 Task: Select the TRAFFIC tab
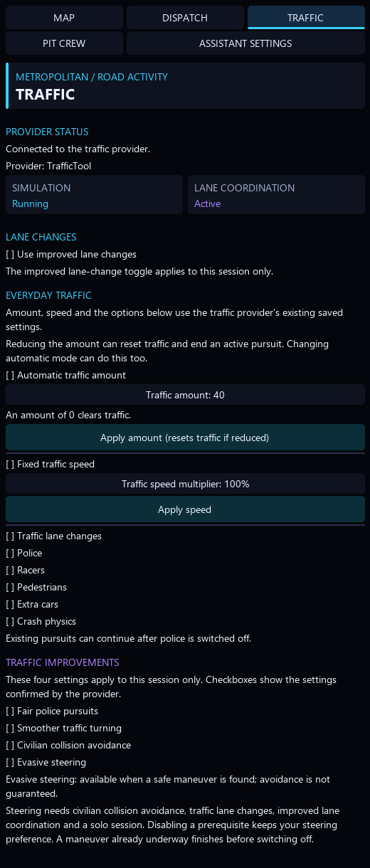click(306, 18)
